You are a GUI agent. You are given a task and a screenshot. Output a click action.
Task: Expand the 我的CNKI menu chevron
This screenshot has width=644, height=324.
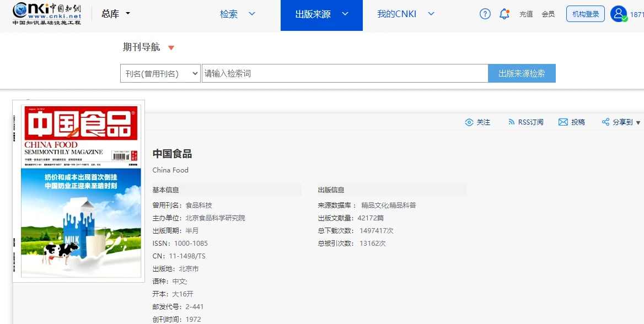(x=431, y=14)
